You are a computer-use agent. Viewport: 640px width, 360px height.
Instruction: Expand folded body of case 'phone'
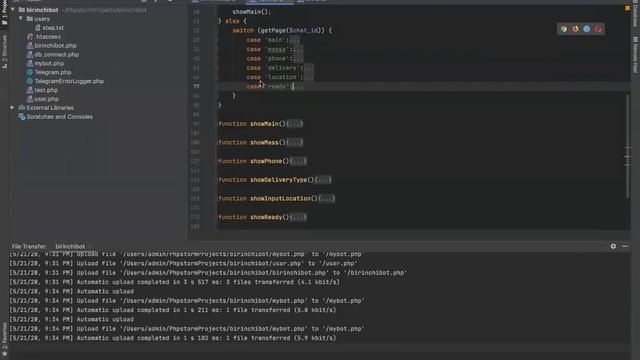298,59
